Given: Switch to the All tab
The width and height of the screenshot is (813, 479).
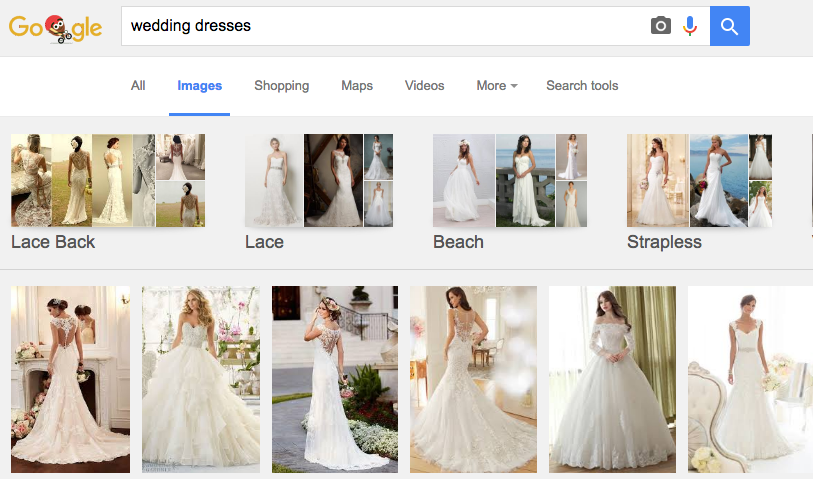Looking at the screenshot, I should [138, 86].
